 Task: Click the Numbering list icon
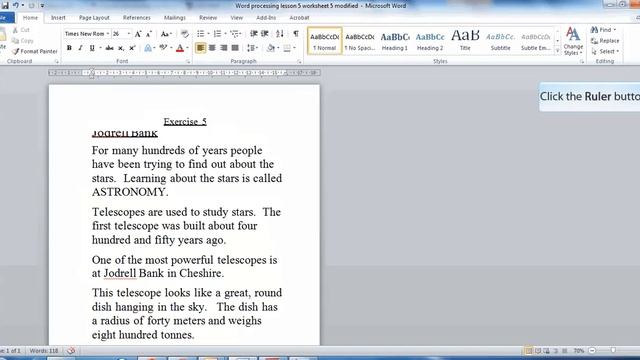tap(217, 34)
